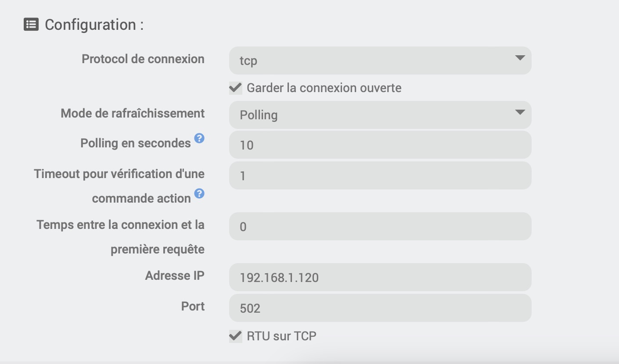Open the Protocol de connexion dropdown
Viewport: 619px width, 364px height.
click(380, 61)
